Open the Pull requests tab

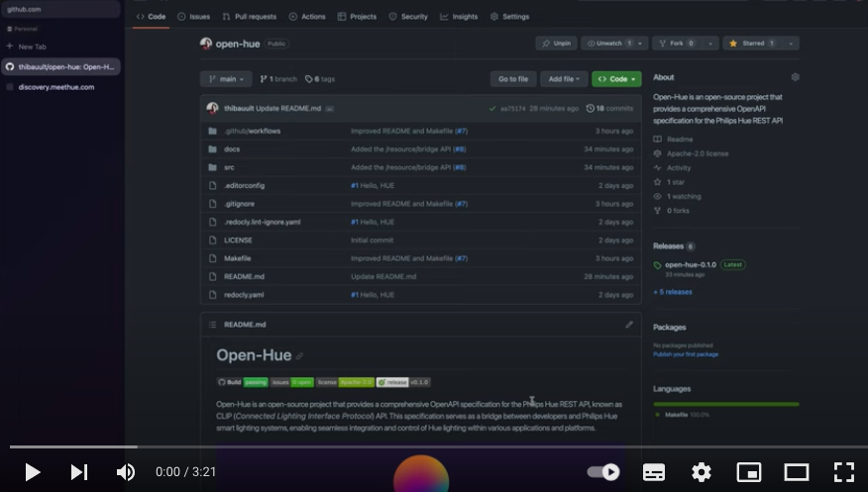click(x=249, y=17)
